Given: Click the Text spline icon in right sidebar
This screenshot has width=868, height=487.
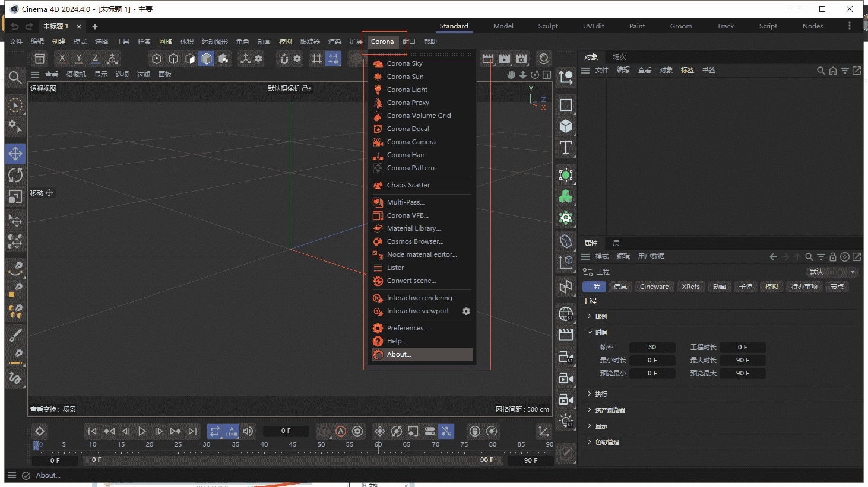Looking at the screenshot, I should [565, 148].
